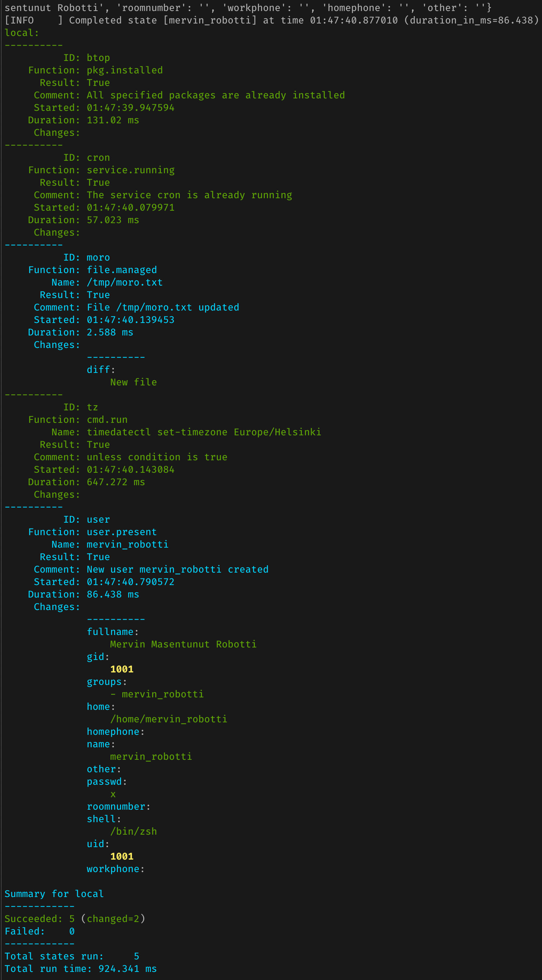Click the /bin/zsh shell value
The height and width of the screenshot is (980, 542).
click(x=133, y=832)
